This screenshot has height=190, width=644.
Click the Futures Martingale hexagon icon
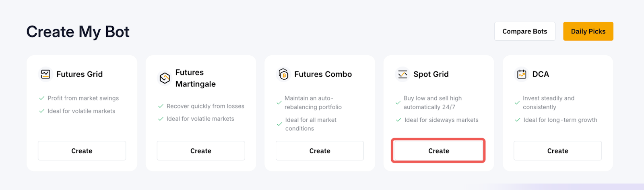[x=165, y=78]
